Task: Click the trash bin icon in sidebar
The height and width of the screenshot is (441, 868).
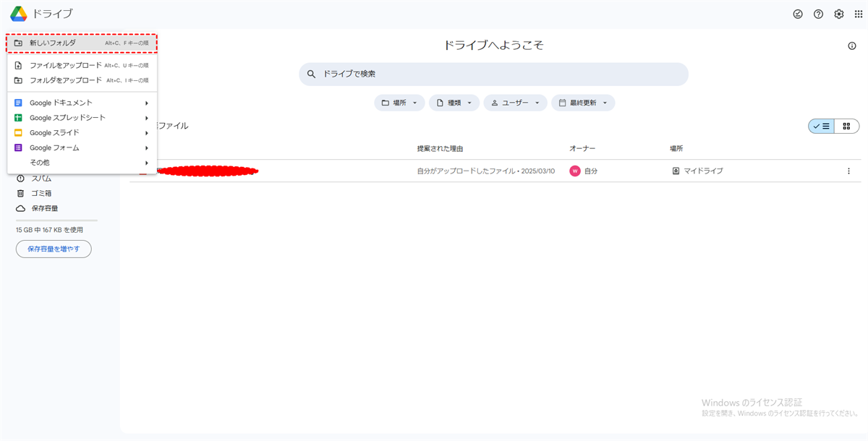Action: pyautogui.click(x=20, y=193)
